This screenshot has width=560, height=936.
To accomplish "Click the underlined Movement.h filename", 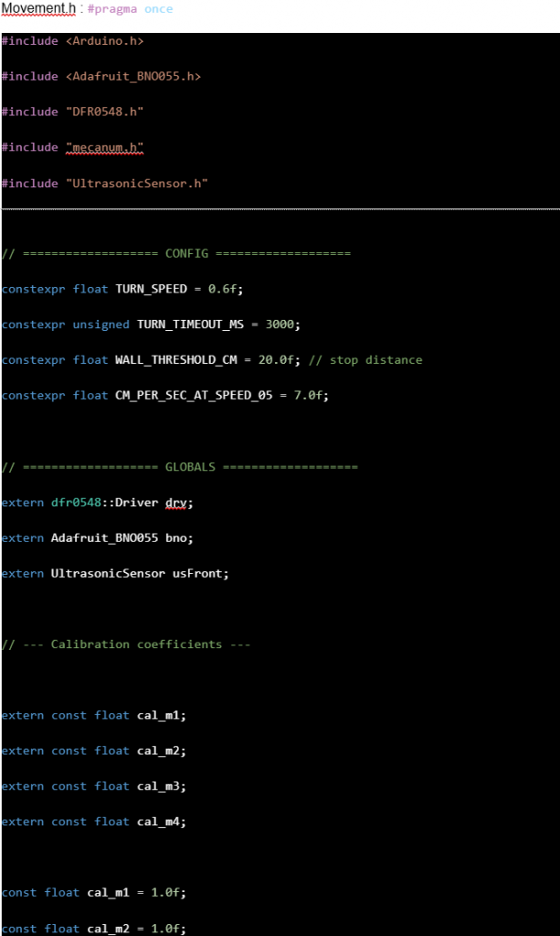I will [x=38, y=9].
